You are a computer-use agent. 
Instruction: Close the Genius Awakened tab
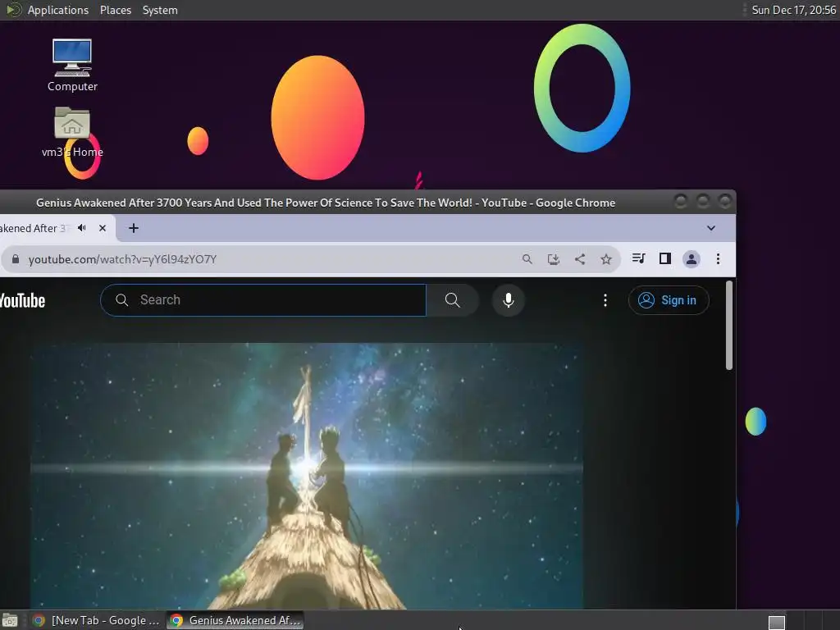tap(103, 228)
